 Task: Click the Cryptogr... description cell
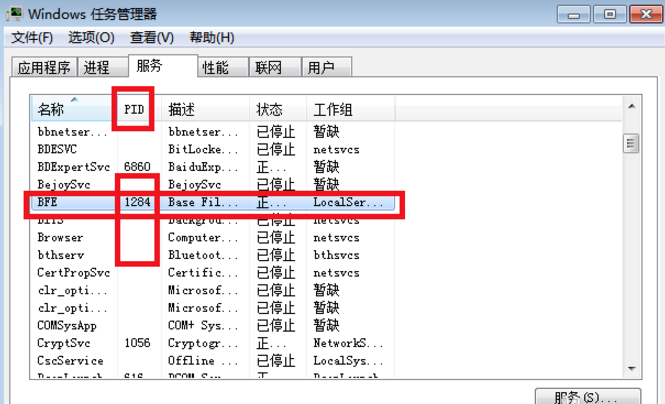(x=203, y=343)
